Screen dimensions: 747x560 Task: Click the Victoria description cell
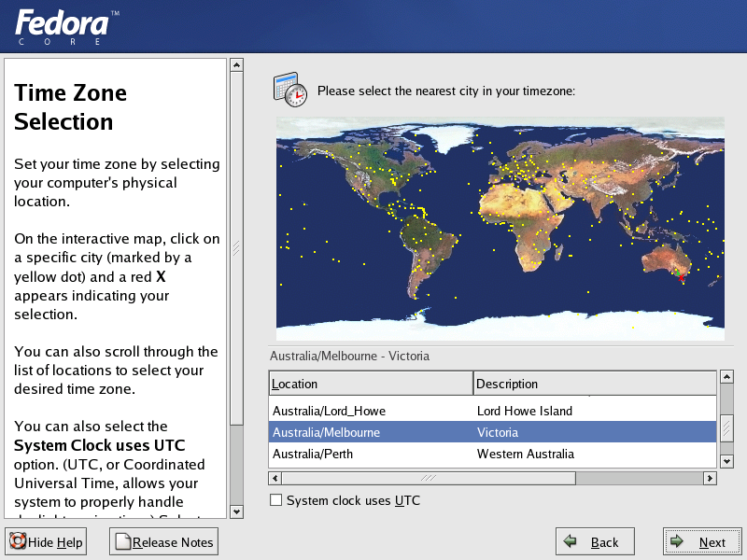[498, 432]
